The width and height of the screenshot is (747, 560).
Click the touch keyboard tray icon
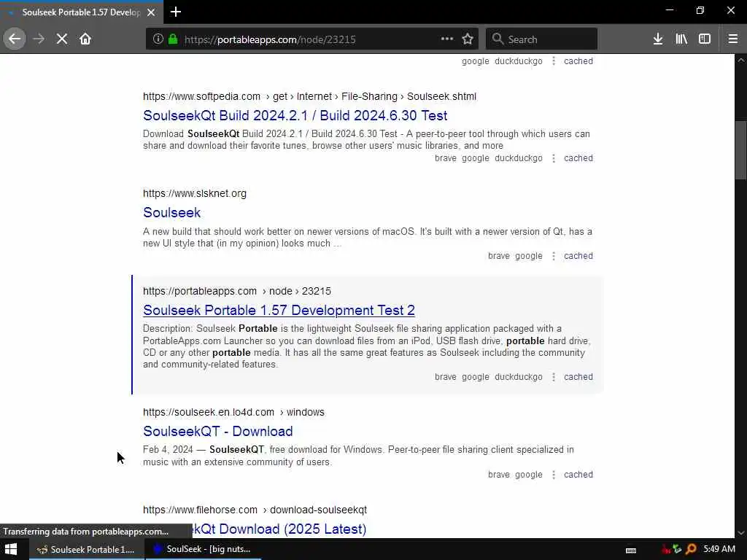point(631,550)
